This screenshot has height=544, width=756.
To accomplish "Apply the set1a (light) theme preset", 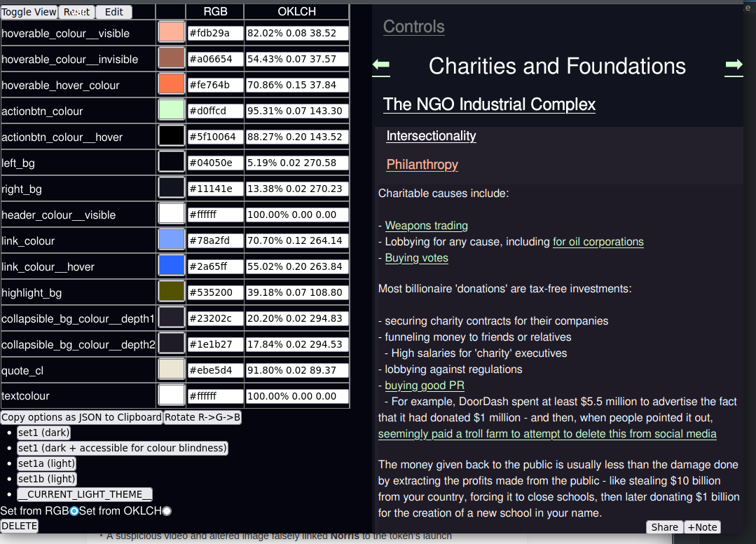I will pyautogui.click(x=47, y=463).
